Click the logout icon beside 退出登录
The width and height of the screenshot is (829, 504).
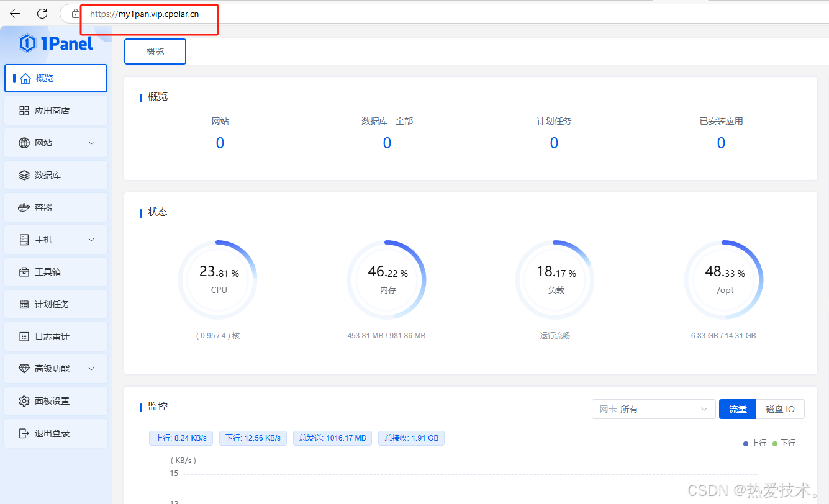click(24, 433)
